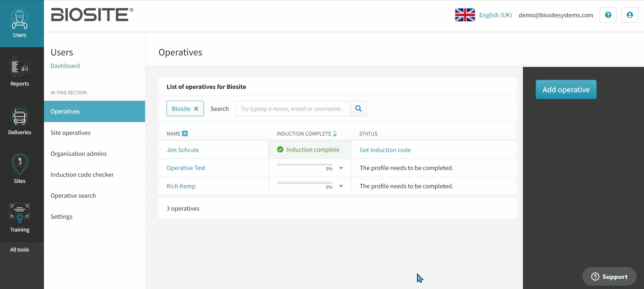
Task: Change language via English (UK)
Action: (495, 15)
